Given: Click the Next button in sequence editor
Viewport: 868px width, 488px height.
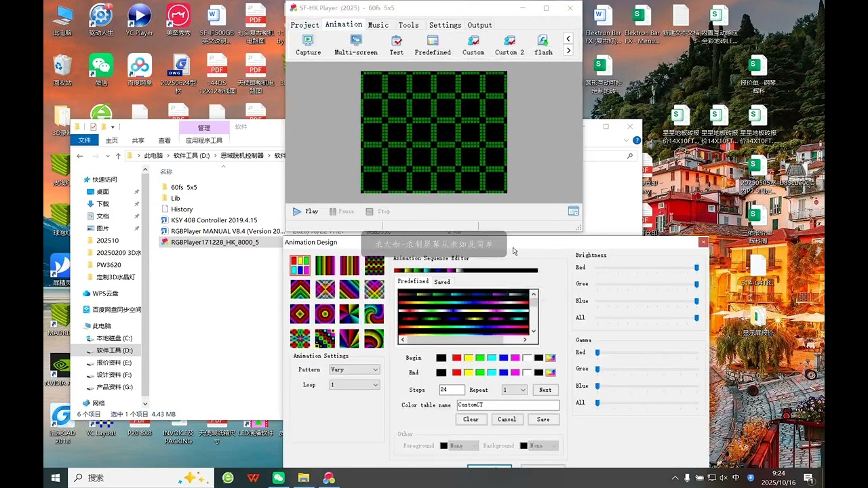Looking at the screenshot, I should point(545,390).
